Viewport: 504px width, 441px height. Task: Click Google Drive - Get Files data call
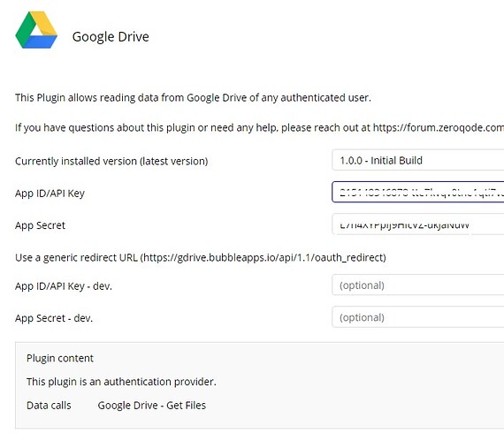click(152, 406)
